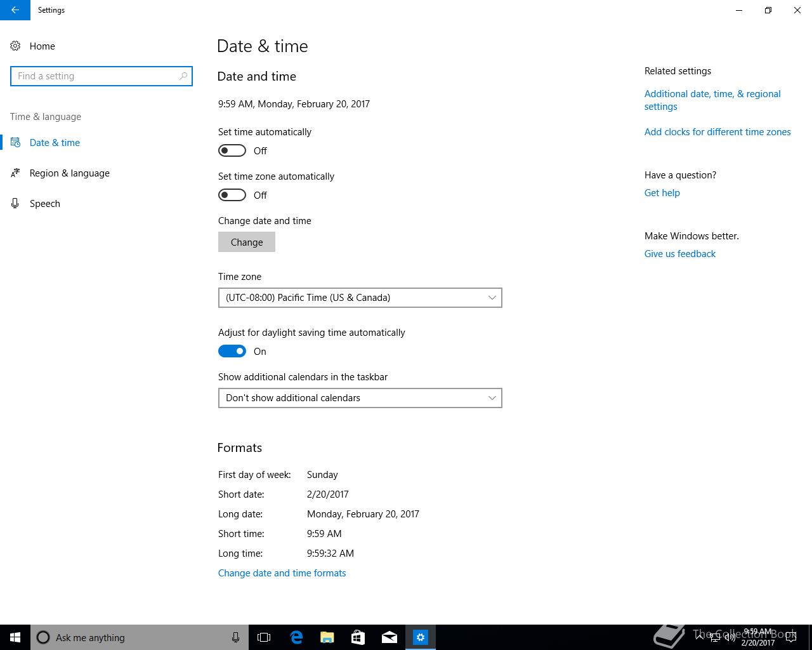
Task: Open the Mail app from the taskbar
Action: pos(390,637)
